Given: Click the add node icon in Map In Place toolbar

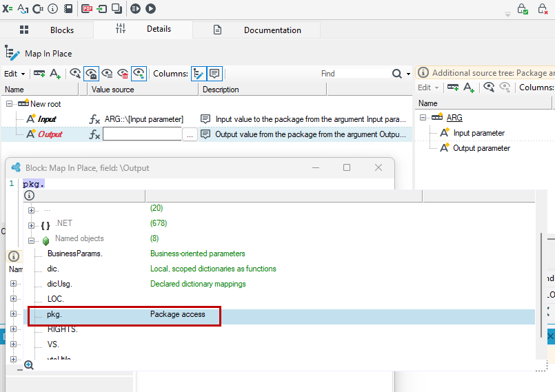Looking at the screenshot, I should pyautogui.click(x=39, y=74).
